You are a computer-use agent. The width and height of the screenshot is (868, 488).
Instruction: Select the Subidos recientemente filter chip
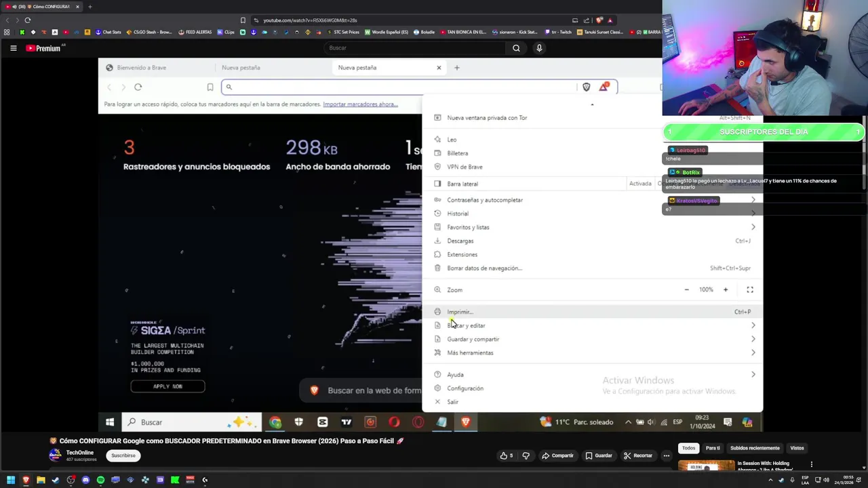tap(755, 448)
